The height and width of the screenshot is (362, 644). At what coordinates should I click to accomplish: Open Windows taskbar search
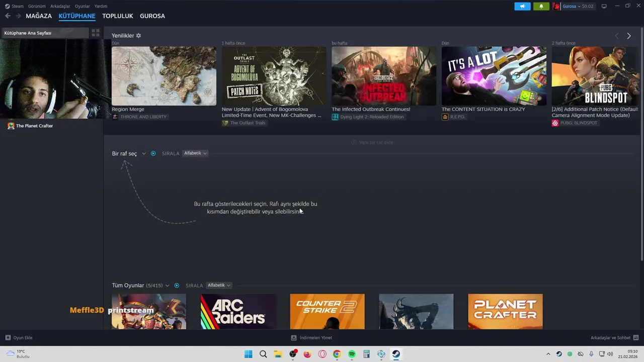coord(263,354)
